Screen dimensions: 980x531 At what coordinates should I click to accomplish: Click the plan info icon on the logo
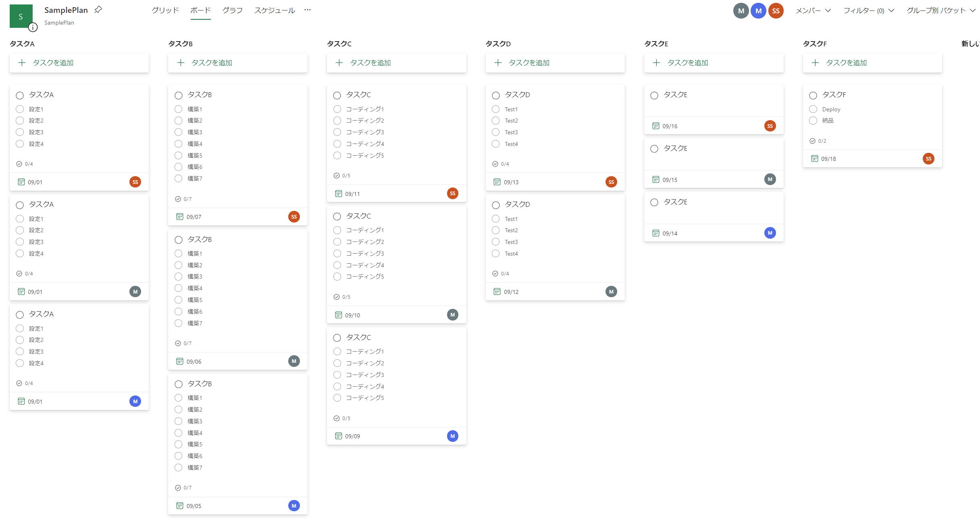[x=33, y=27]
